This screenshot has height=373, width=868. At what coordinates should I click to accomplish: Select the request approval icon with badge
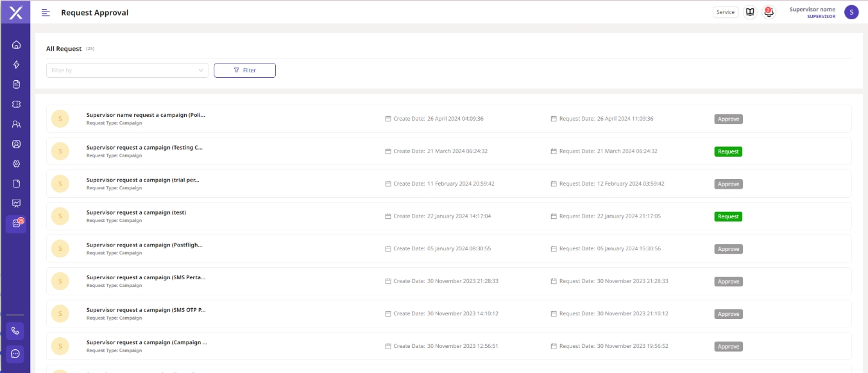click(16, 223)
